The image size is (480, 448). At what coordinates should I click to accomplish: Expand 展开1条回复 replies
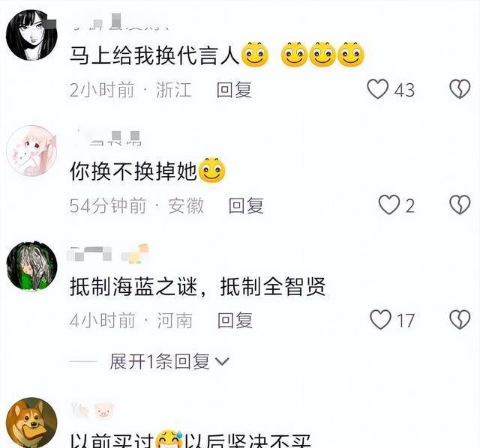(x=169, y=361)
